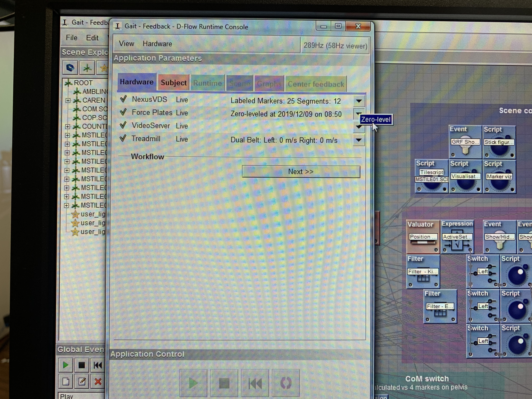Viewport: 532px width, 399px height.
Task: Open the NexusVDS labeled markers dropdown arrow
Action: [359, 101]
